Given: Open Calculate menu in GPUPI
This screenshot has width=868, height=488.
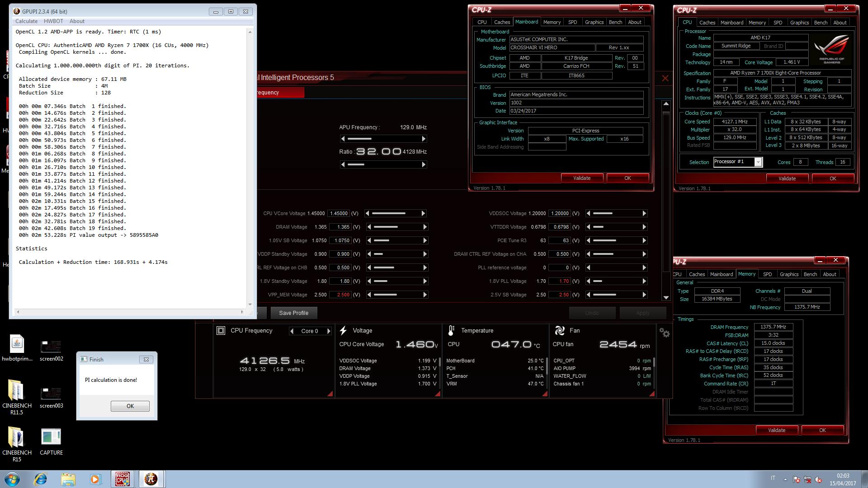Looking at the screenshot, I should click(26, 21).
